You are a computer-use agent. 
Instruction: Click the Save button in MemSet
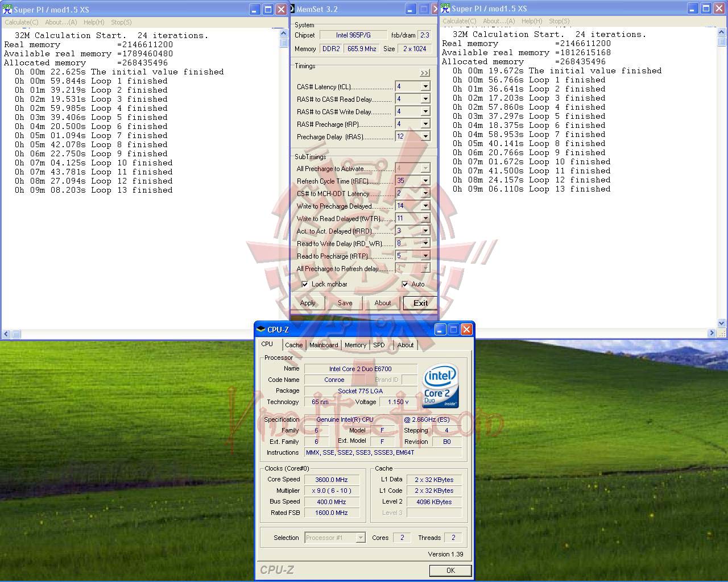(345, 303)
